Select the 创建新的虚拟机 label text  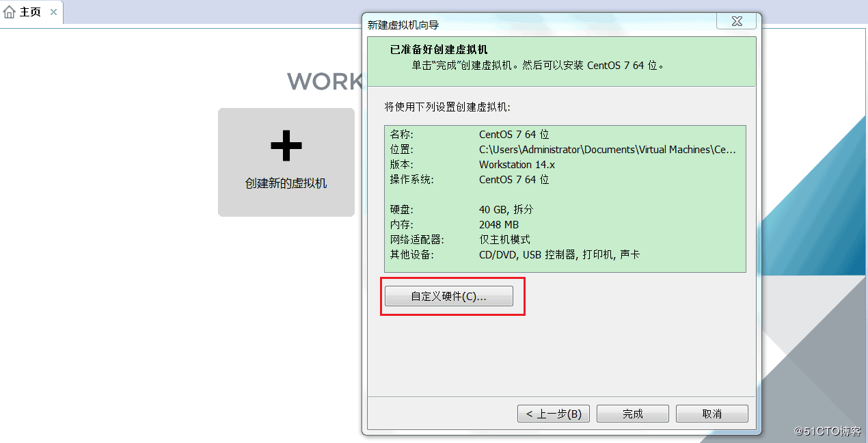pyautogui.click(x=286, y=183)
